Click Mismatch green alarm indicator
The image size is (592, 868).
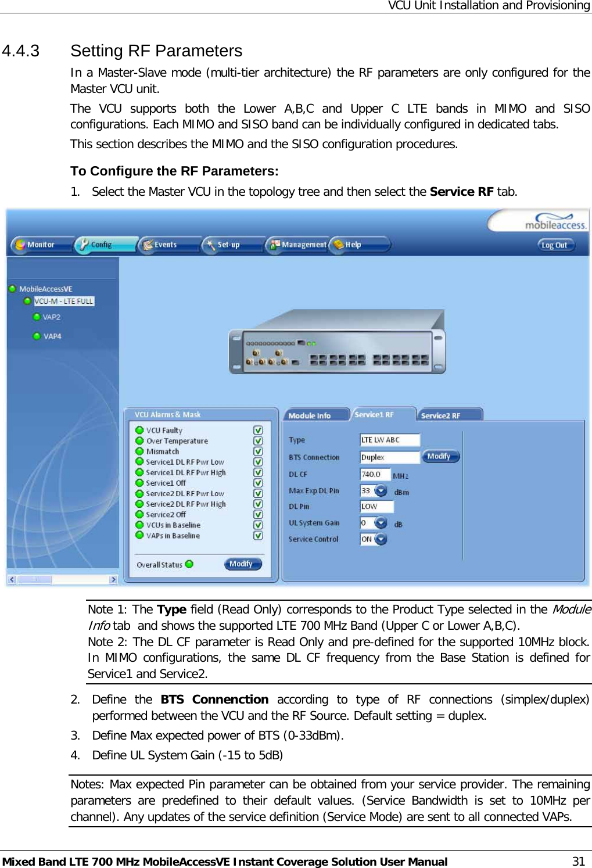(139, 451)
